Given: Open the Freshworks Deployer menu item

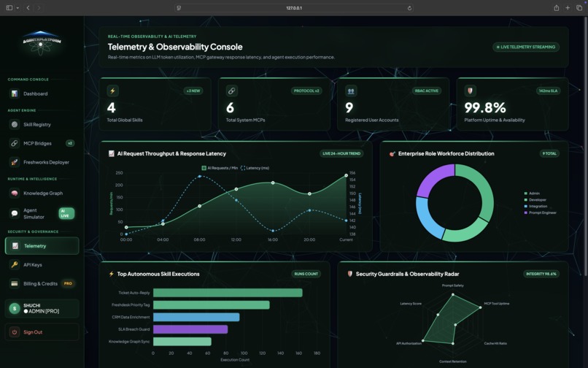Looking at the screenshot, I should pos(42,162).
